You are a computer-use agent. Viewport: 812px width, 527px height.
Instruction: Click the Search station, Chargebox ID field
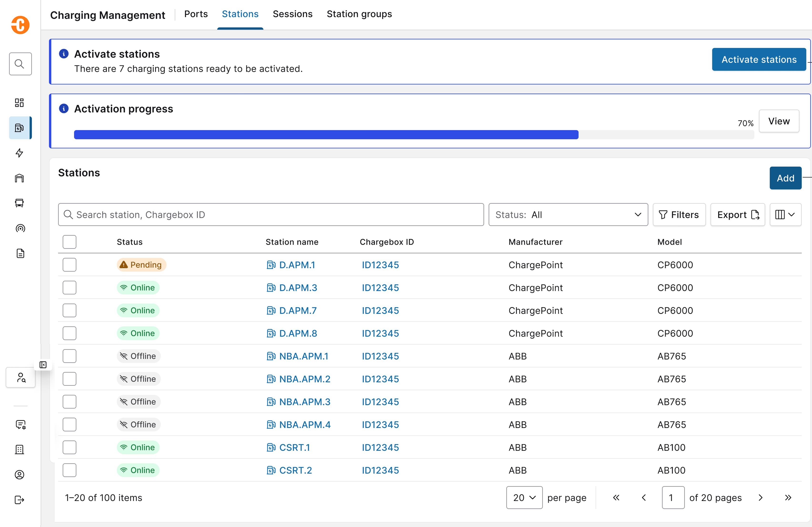coord(271,215)
